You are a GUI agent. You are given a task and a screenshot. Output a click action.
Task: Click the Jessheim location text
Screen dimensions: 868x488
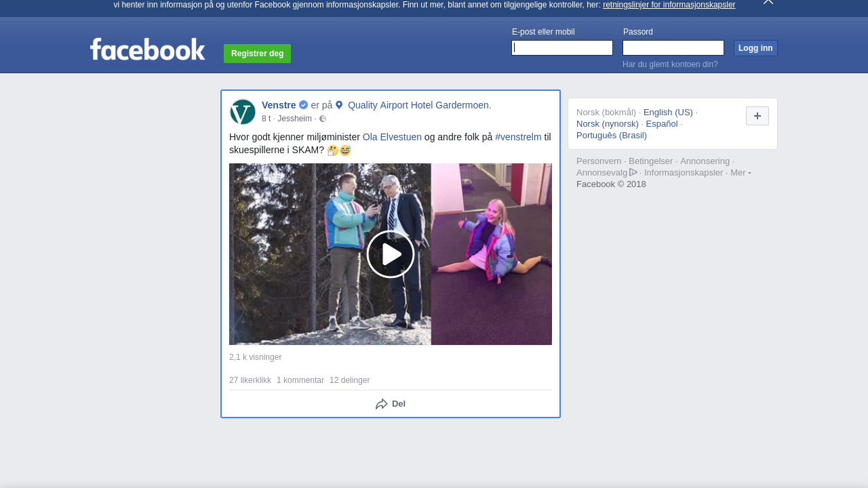[294, 119]
